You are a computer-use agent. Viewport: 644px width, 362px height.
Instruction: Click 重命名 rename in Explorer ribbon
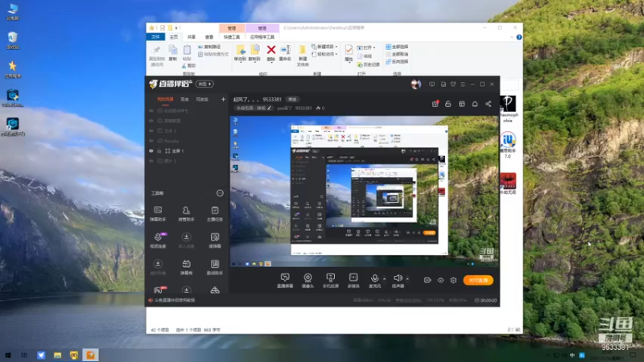[285, 53]
